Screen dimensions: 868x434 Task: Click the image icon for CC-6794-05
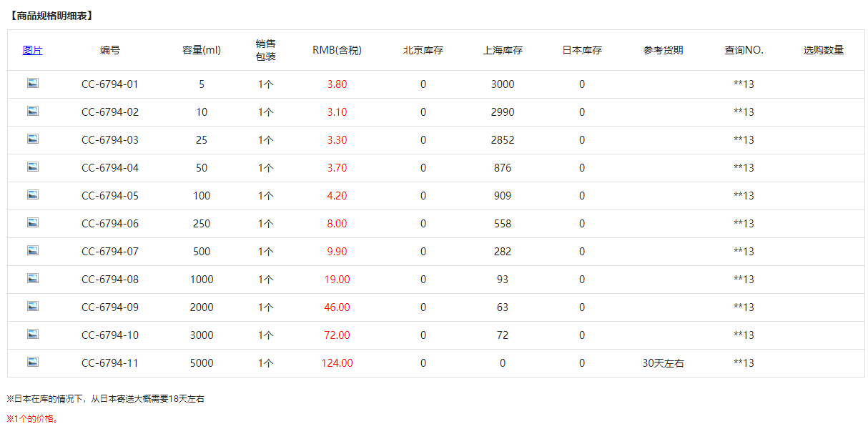[33, 195]
